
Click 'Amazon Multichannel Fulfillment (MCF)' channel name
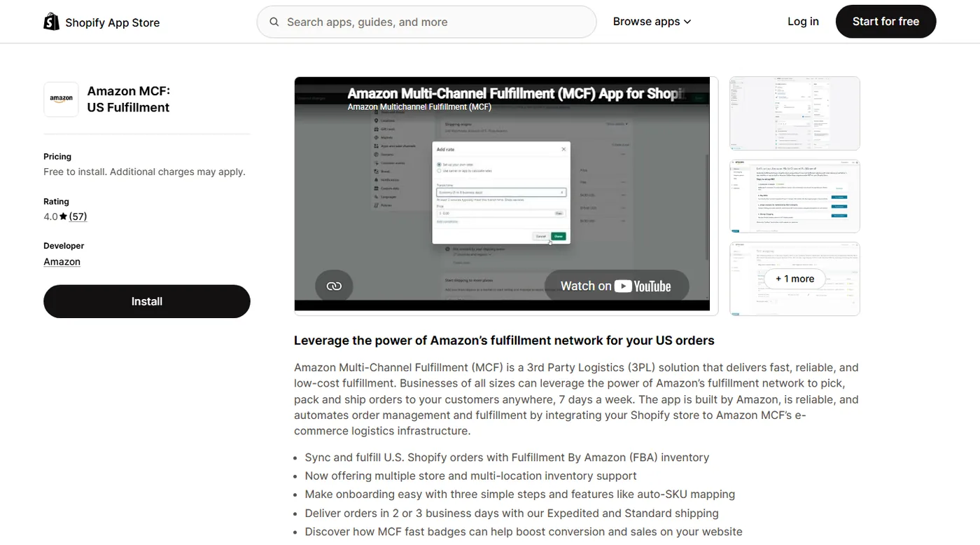click(419, 107)
